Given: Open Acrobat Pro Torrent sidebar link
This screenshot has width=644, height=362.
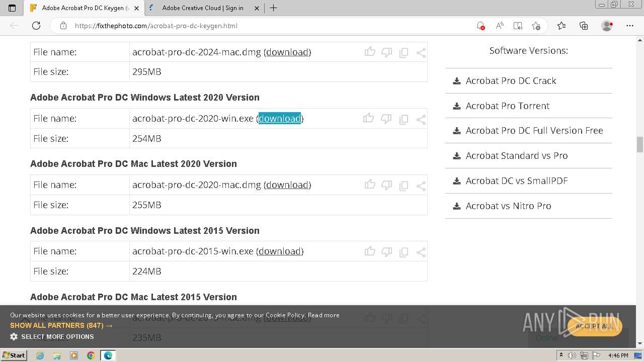Looking at the screenshot, I should pyautogui.click(x=507, y=106).
